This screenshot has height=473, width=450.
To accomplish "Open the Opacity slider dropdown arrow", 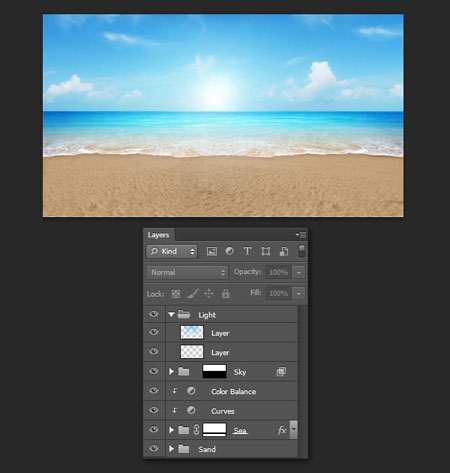I will 299,272.
